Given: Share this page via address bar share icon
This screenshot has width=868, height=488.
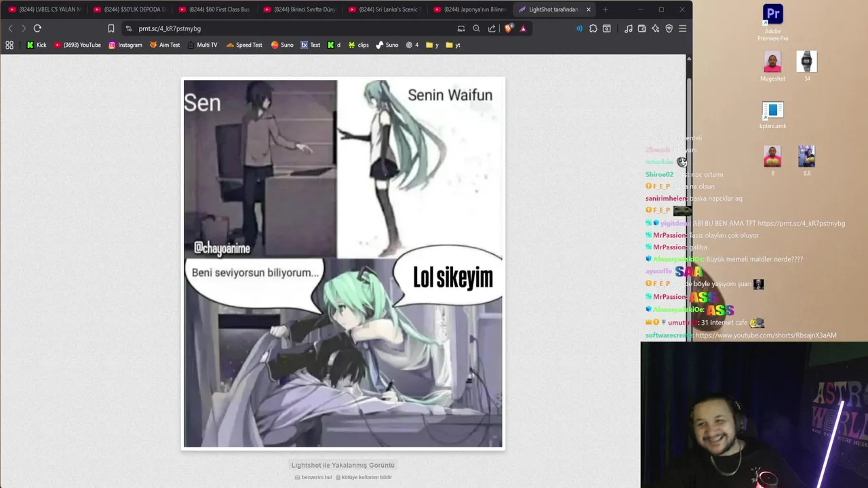Looking at the screenshot, I should point(492,28).
